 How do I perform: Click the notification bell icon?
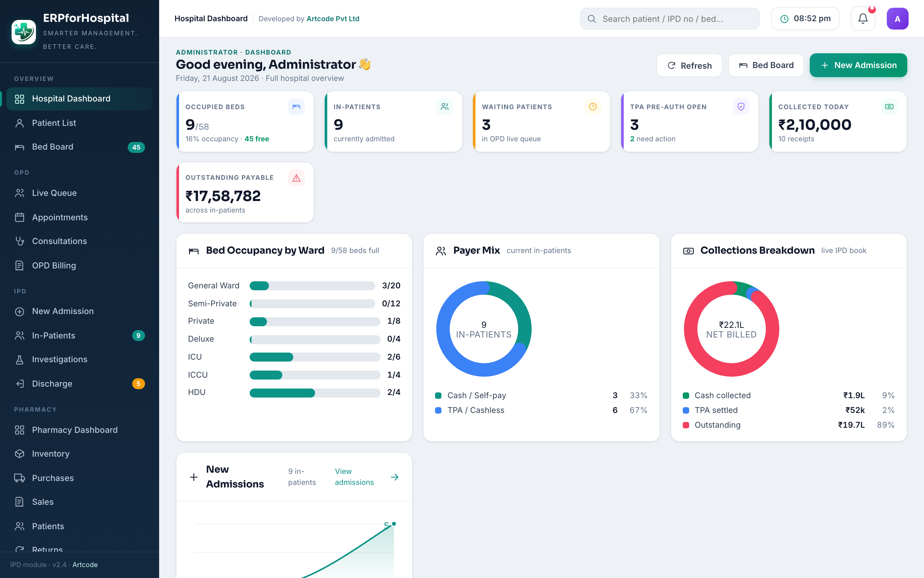click(862, 19)
